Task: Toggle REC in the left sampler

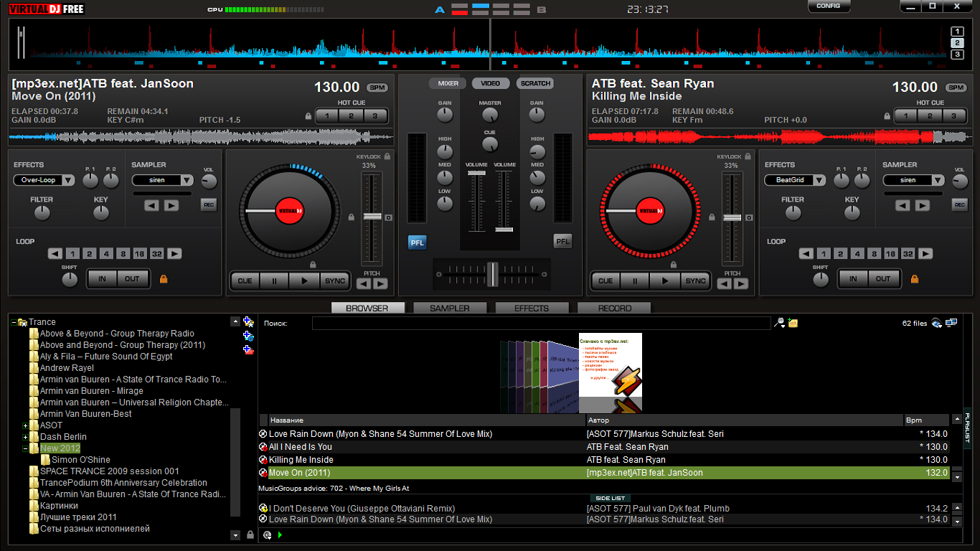Action: (x=209, y=205)
